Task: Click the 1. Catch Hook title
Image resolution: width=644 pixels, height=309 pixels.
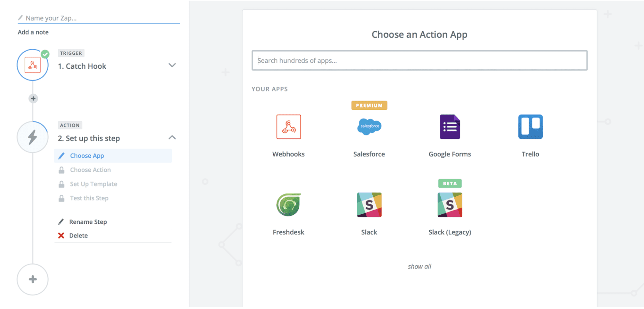Action: click(82, 66)
